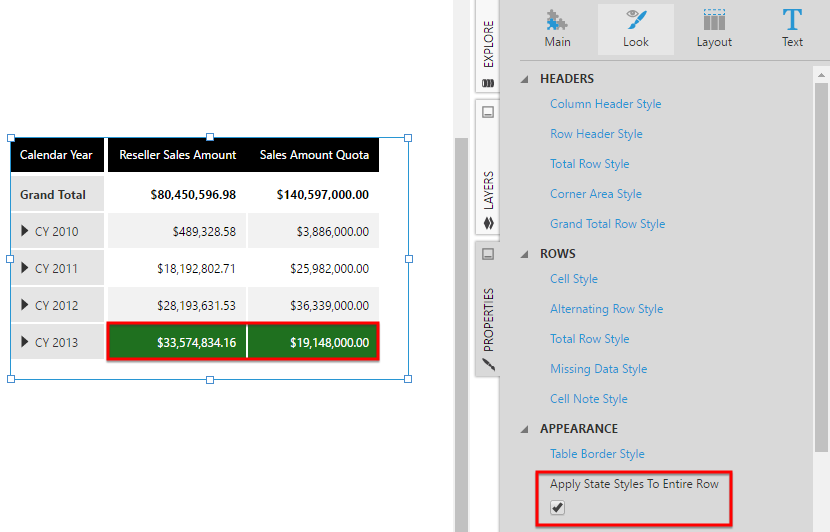Click the properties panel scrollbar thumb
830x532 pixels.
click(x=821, y=267)
